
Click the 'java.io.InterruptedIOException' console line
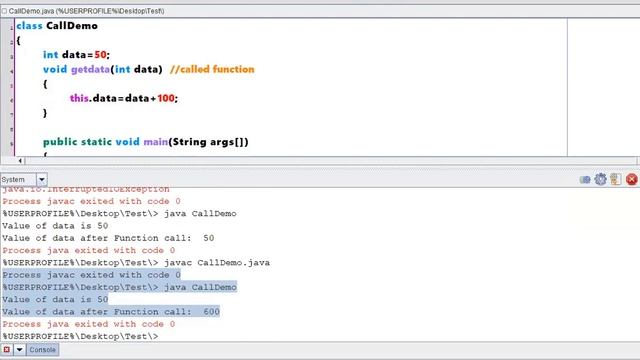[x=86, y=190]
